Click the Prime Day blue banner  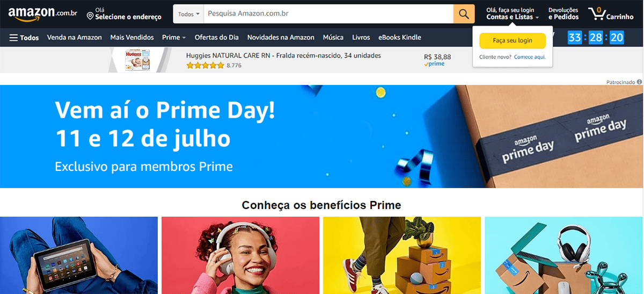(322, 137)
